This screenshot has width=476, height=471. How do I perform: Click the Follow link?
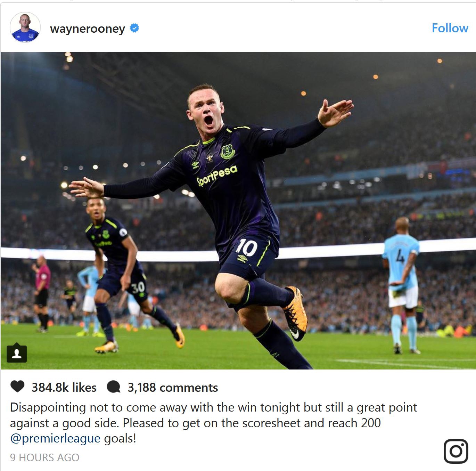450,28
